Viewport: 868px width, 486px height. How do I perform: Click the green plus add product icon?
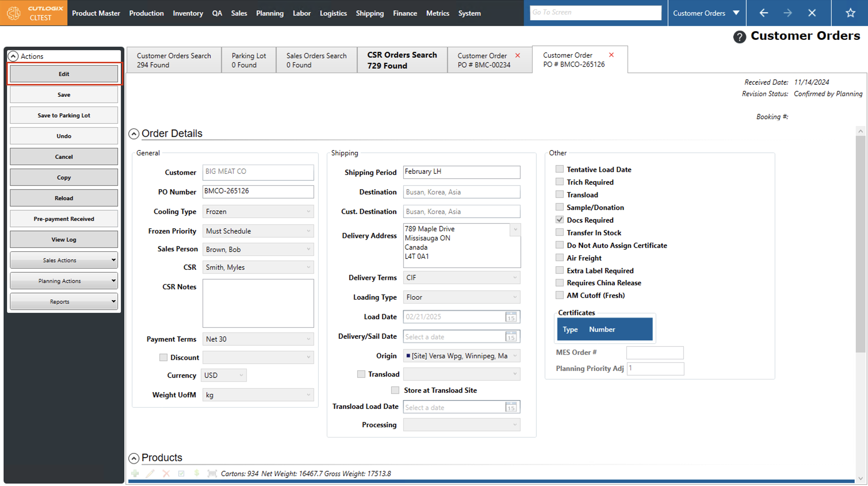(135, 474)
